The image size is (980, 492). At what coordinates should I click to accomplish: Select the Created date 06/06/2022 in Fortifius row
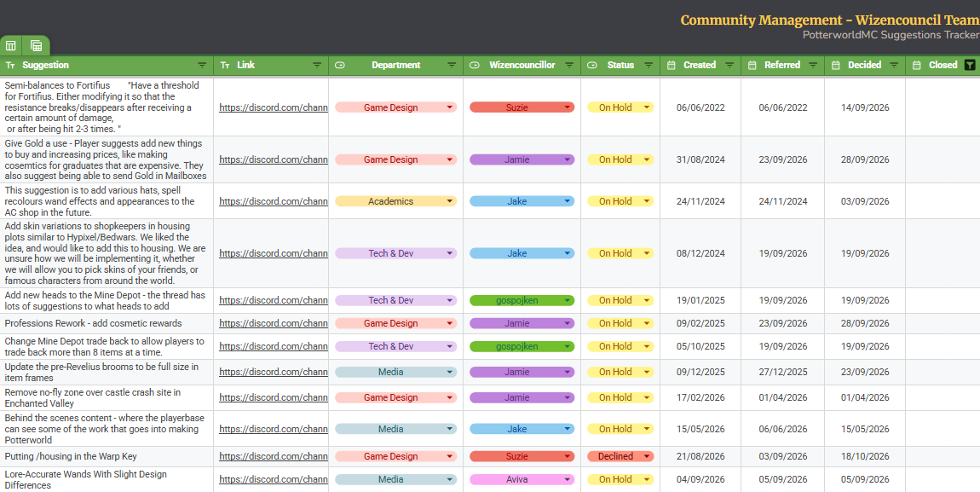click(700, 107)
